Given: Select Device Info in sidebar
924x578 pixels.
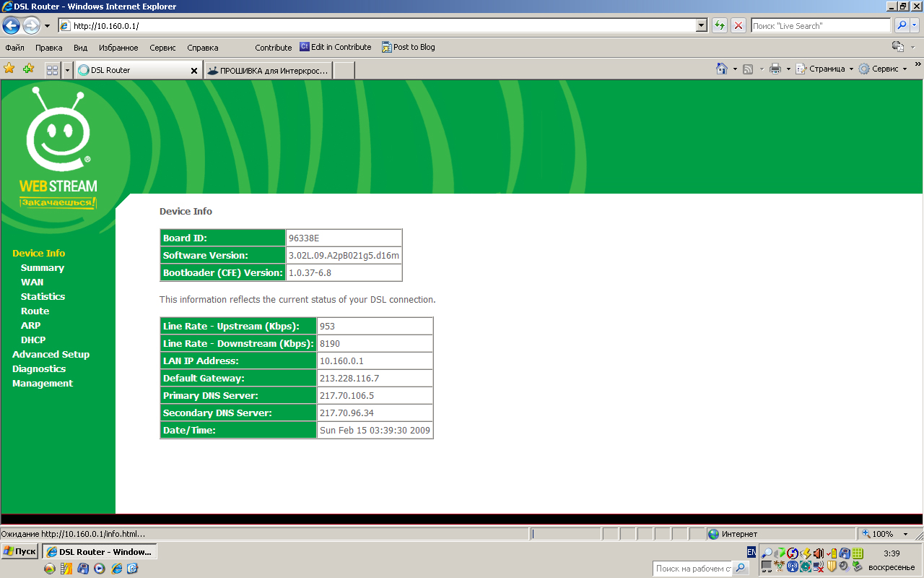Looking at the screenshot, I should [x=38, y=254].
